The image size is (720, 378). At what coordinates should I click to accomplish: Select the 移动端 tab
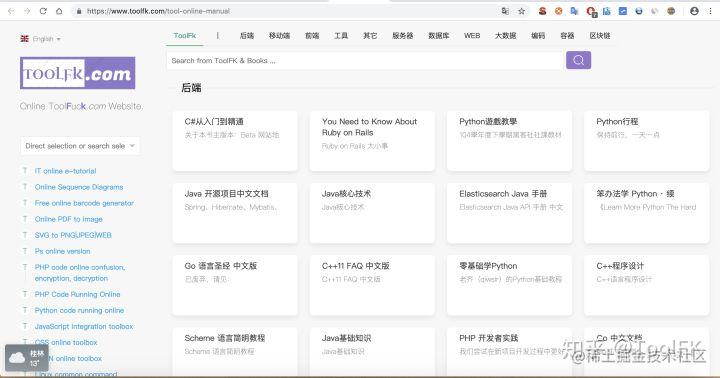[279, 36]
